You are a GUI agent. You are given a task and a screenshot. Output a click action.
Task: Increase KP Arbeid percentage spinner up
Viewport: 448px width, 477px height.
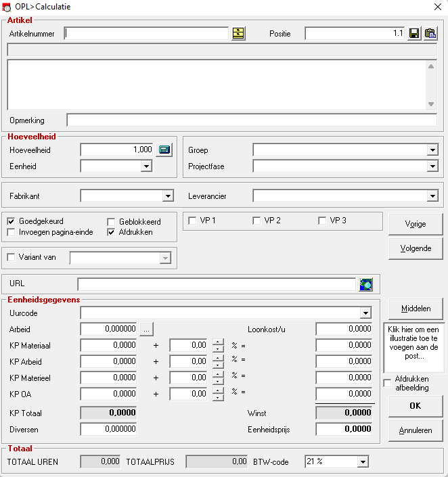pyautogui.click(x=218, y=358)
